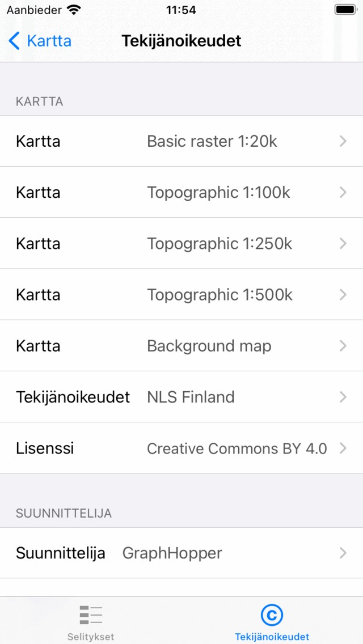Open the Selitykset legend tab icon
This screenshot has height=644, width=363.
coord(91,615)
